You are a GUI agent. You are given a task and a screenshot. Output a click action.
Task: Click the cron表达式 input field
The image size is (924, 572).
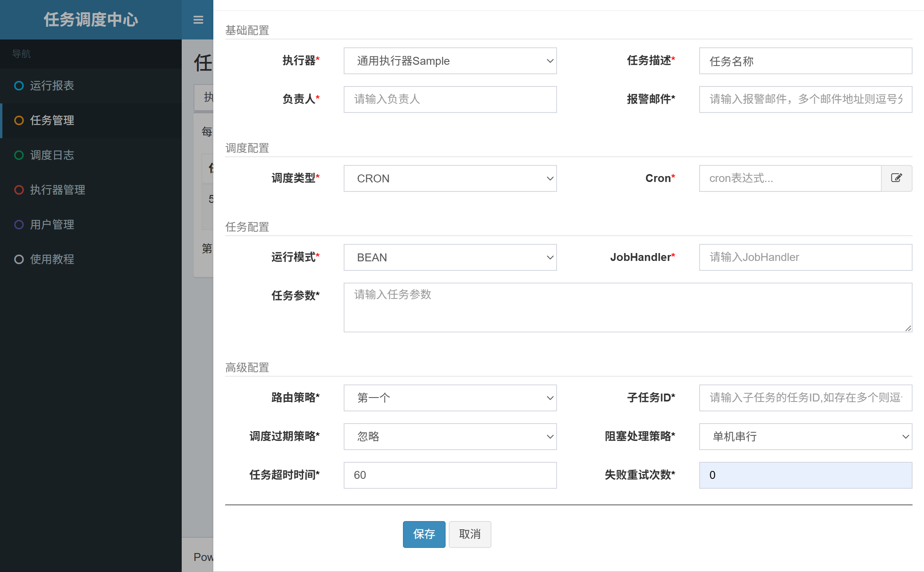tap(790, 178)
